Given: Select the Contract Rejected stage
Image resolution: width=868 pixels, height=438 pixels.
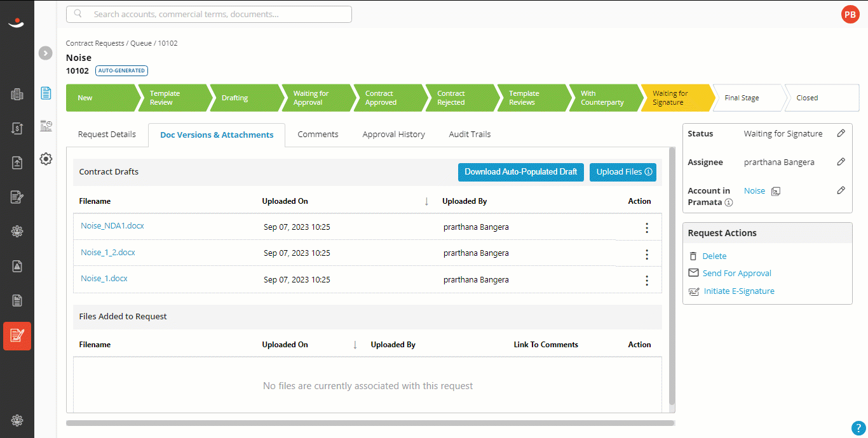Looking at the screenshot, I should (x=461, y=98).
